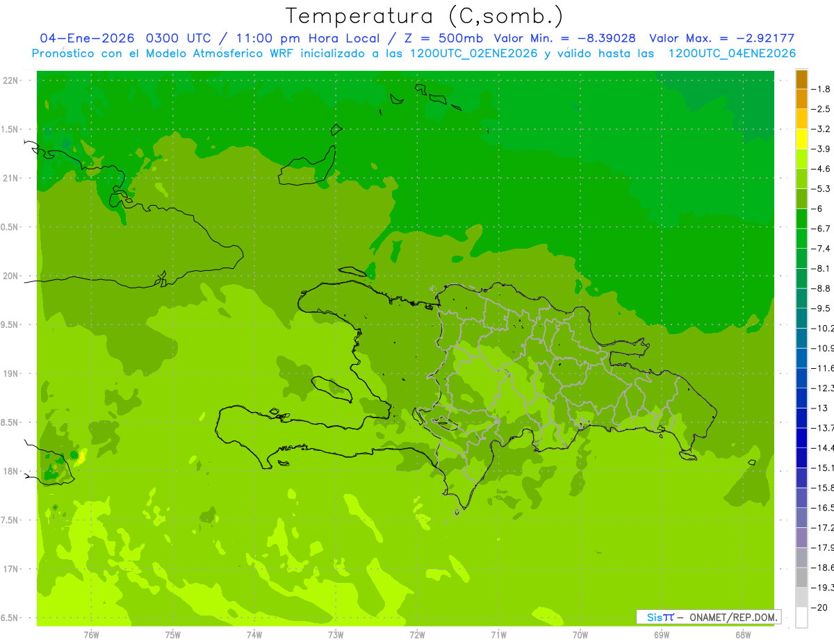Click the '73W' longitude axis label
The image size is (834, 644).
click(336, 634)
